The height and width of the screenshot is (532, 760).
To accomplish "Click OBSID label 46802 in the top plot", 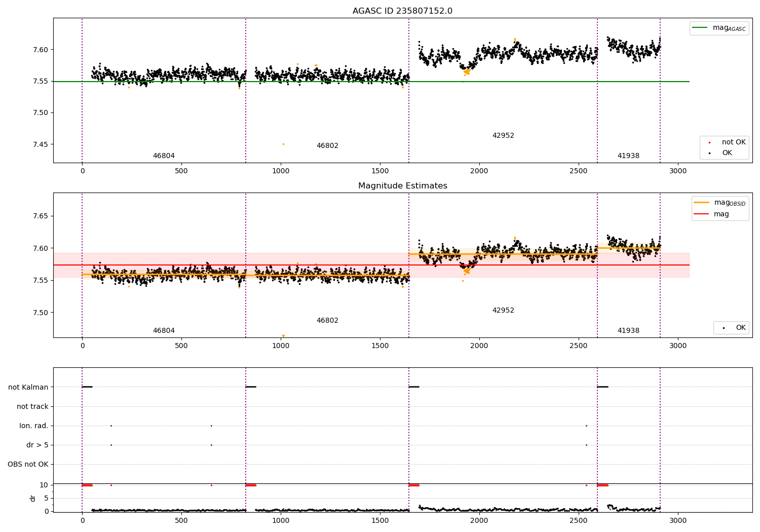I will click(x=327, y=146).
